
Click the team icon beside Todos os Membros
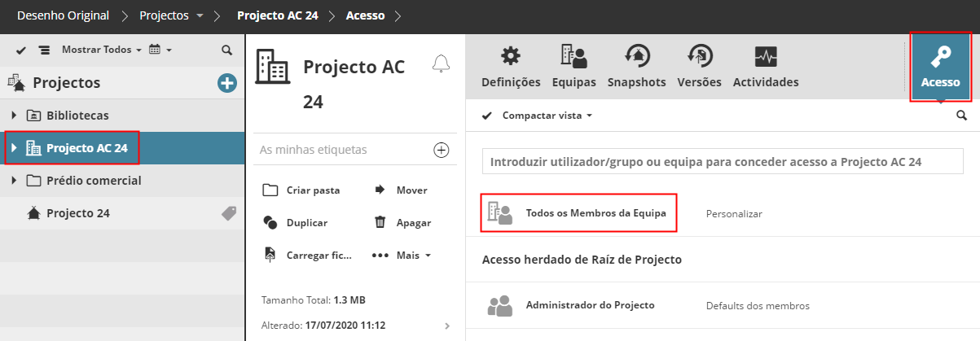pos(499,213)
